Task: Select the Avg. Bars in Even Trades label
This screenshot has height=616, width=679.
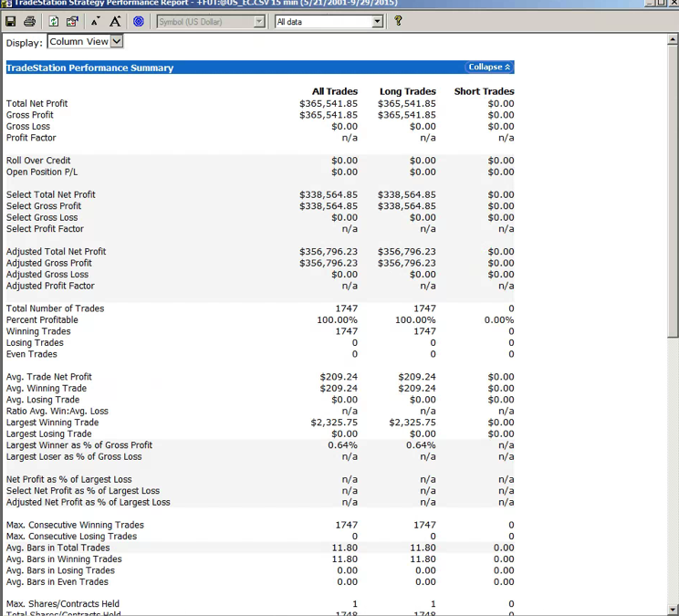Action: click(x=57, y=582)
